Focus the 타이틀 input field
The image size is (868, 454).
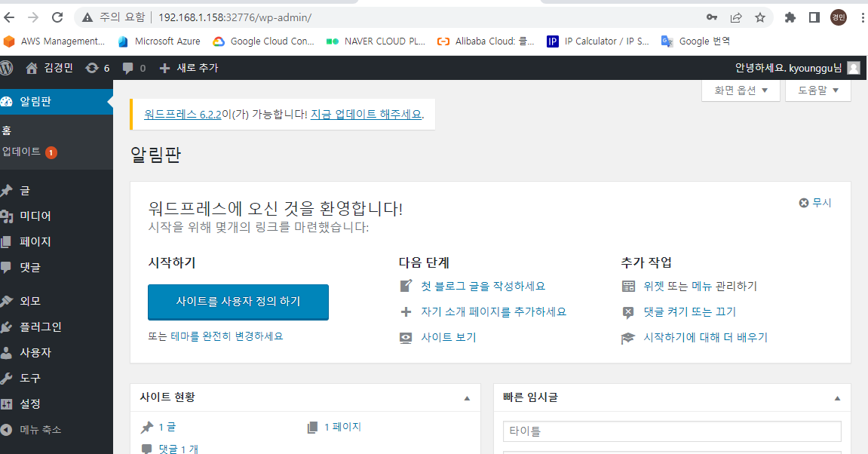pos(672,431)
